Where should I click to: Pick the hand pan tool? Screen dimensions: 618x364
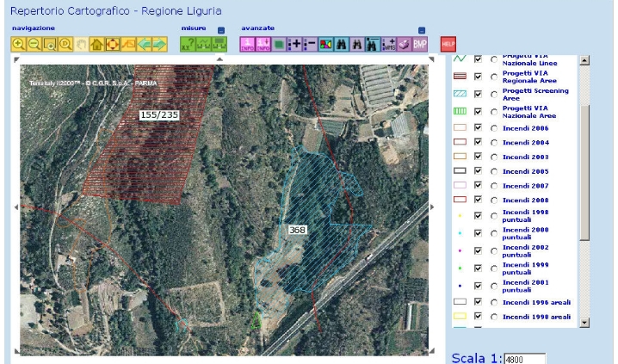(81, 44)
